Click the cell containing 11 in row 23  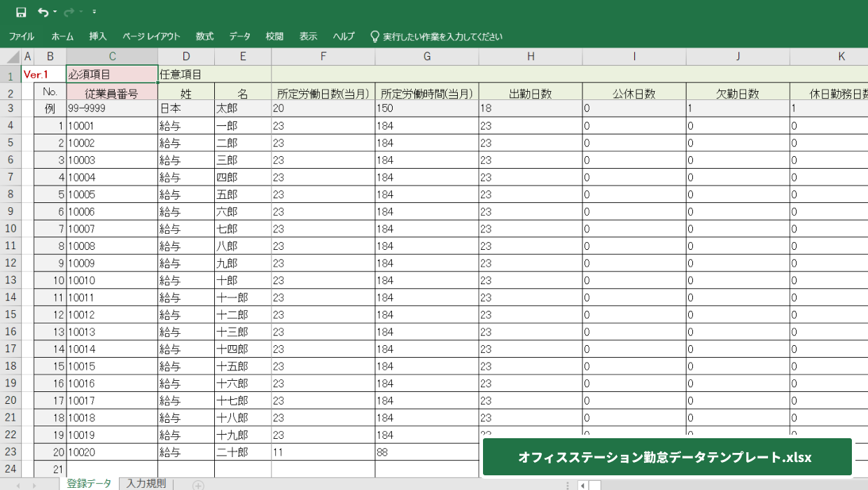(323, 452)
